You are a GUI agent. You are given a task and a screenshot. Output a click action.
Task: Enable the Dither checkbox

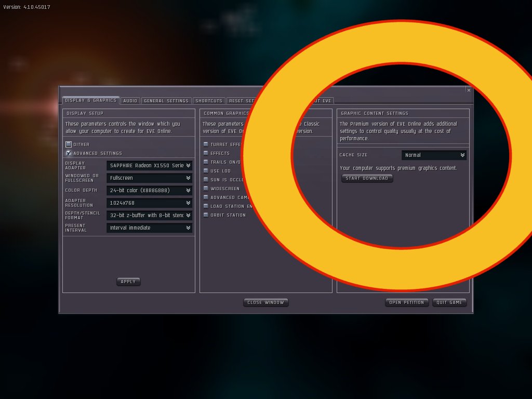[x=69, y=144]
